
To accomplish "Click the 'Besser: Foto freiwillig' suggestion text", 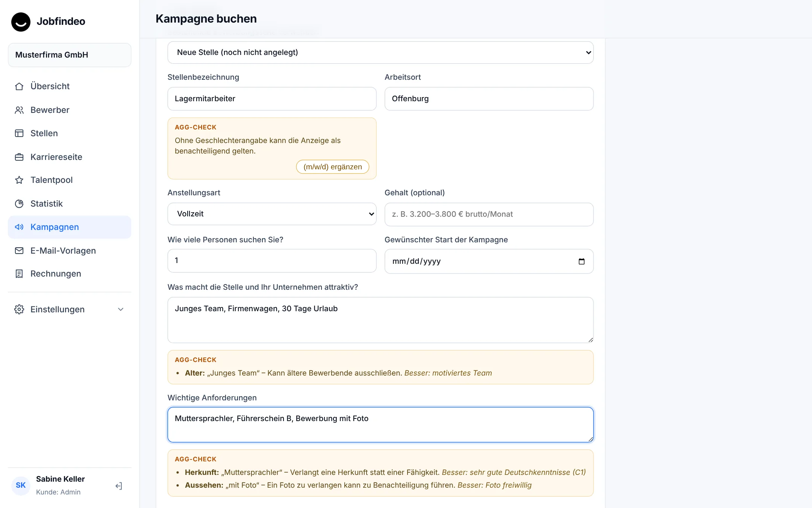I will coord(494,485).
